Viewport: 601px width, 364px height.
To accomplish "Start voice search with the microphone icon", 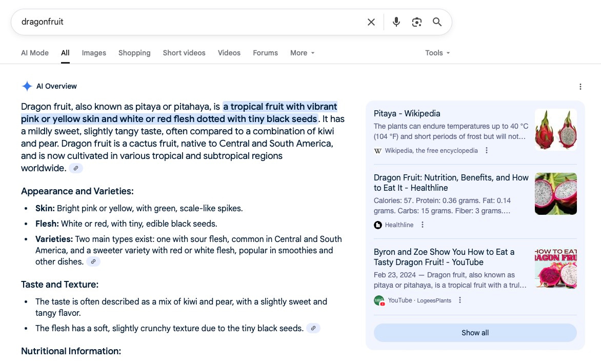I will [396, 22].
